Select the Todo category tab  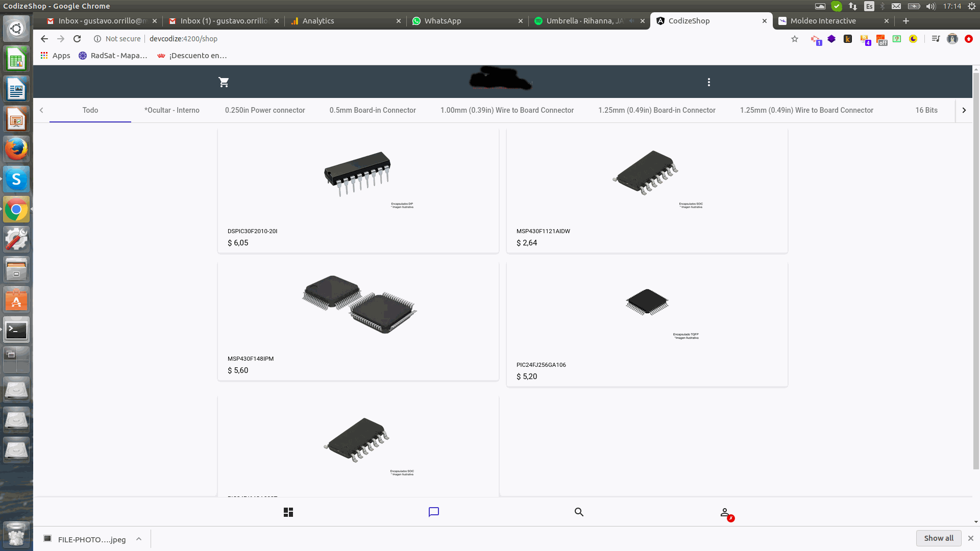click(90, 110)
